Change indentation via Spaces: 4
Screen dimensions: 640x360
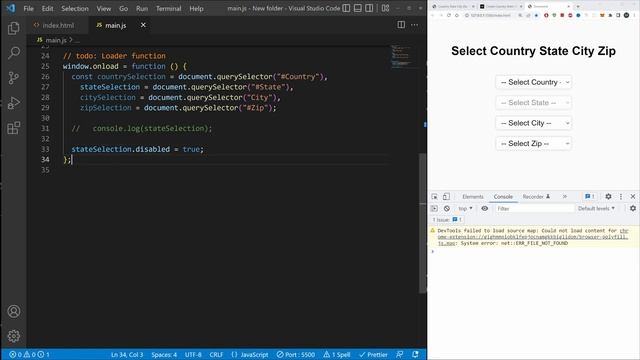point(164,354)
